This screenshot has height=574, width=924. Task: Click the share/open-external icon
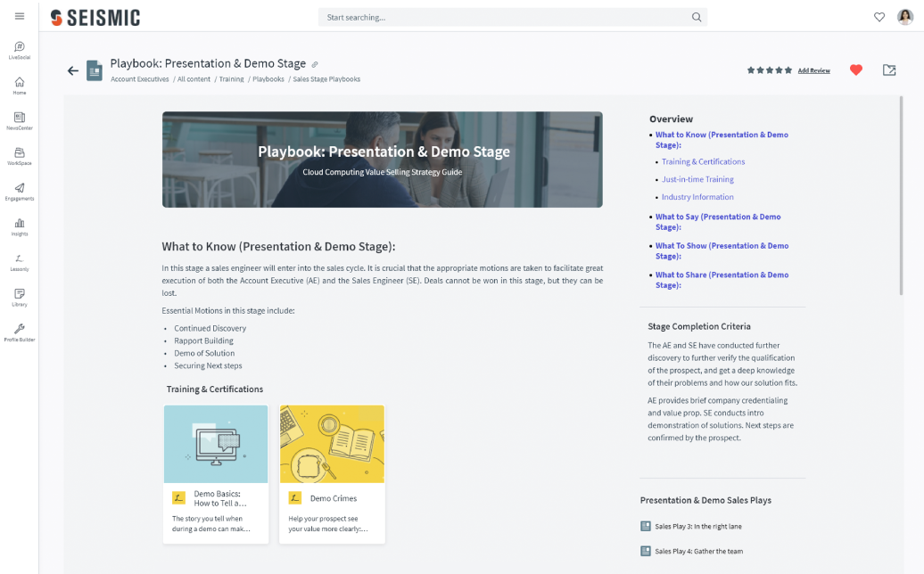[889, 70]
